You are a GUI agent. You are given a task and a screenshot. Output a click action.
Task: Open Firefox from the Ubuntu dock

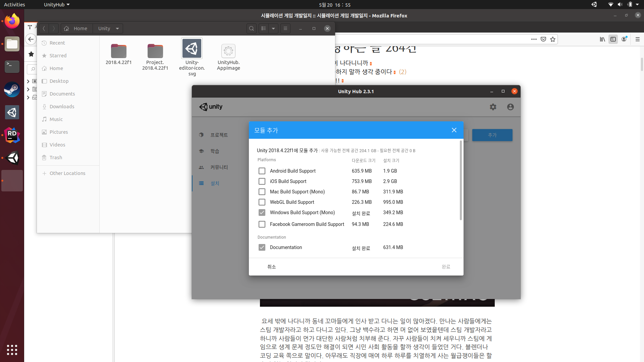click(12, 21)
